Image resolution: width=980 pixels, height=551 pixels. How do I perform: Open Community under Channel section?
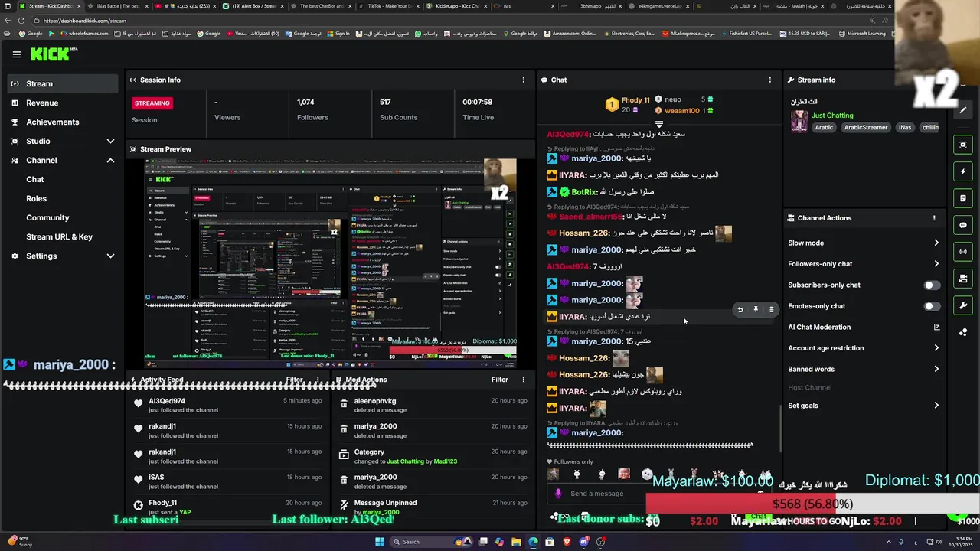click(x=47, y=218)
